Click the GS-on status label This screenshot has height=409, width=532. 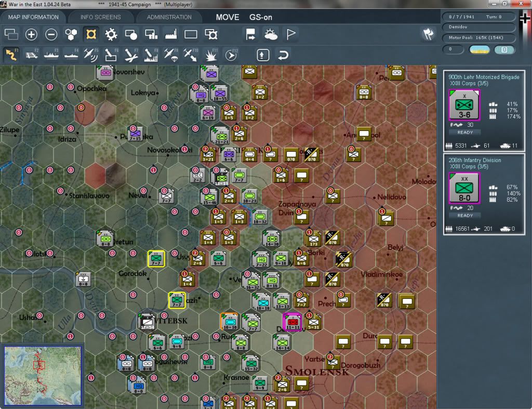tap(261, 17)
